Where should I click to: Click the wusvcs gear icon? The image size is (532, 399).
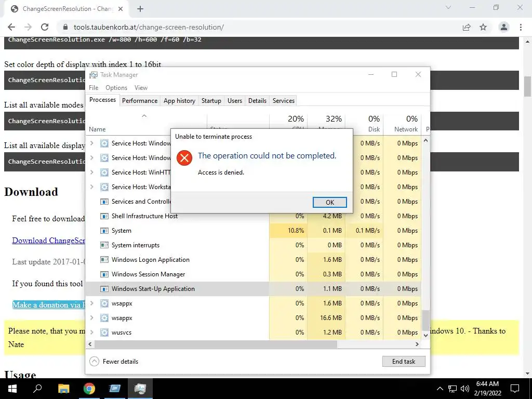(x=104, y=332)
